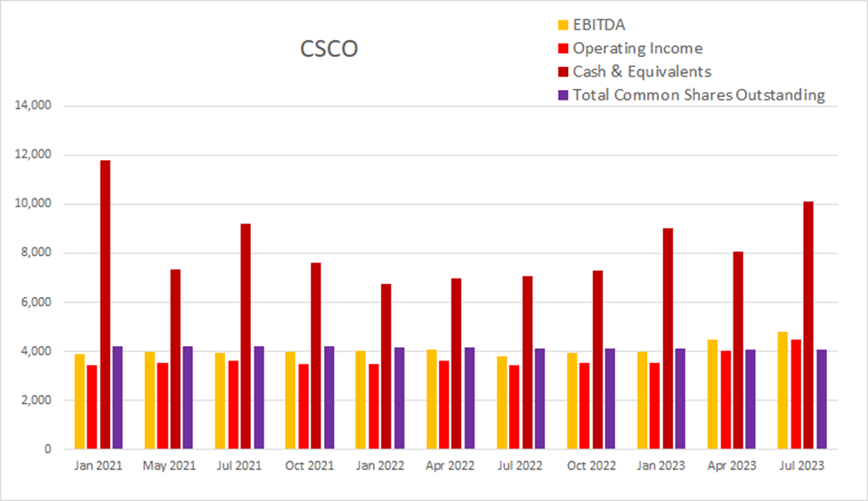Select the Jul 2022 Cash & Equivalents bar
868x501 pixels.
coord(528,362)
